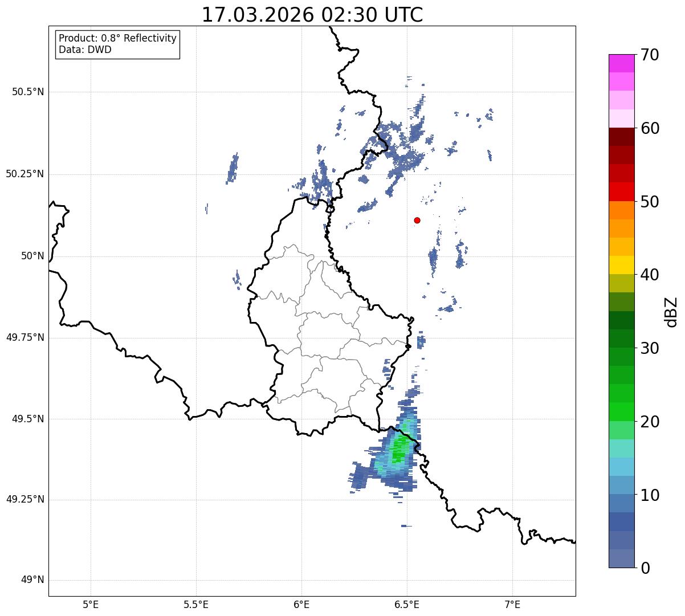Click the yellow 40 dBZ colorbar segment
The height and width of the screenshot is (616, 685).
(x=621, y=265)
